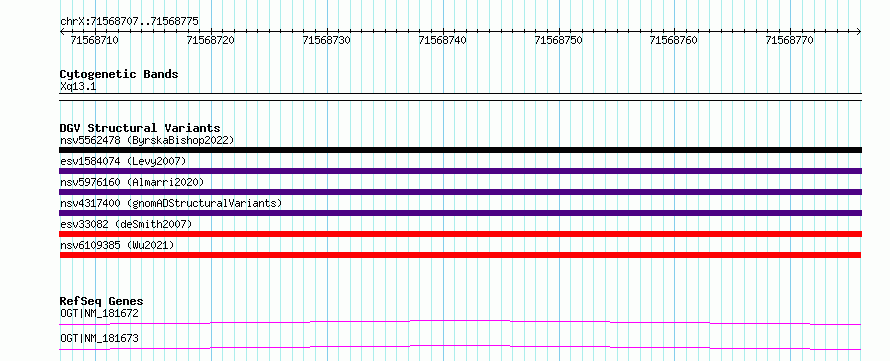Select the purple nsv4317400 variant bar
Screen dimensions: 890x361
tap(460, 213)
